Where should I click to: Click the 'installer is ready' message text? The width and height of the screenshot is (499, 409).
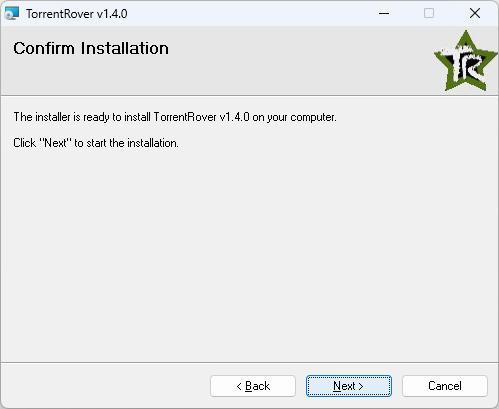point(175,117)
